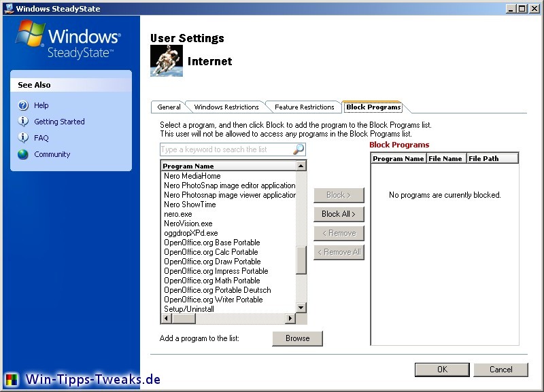Select Nero ShowTime in the list
This screenshot has height=392, width=544.
(x=190, y=204)
